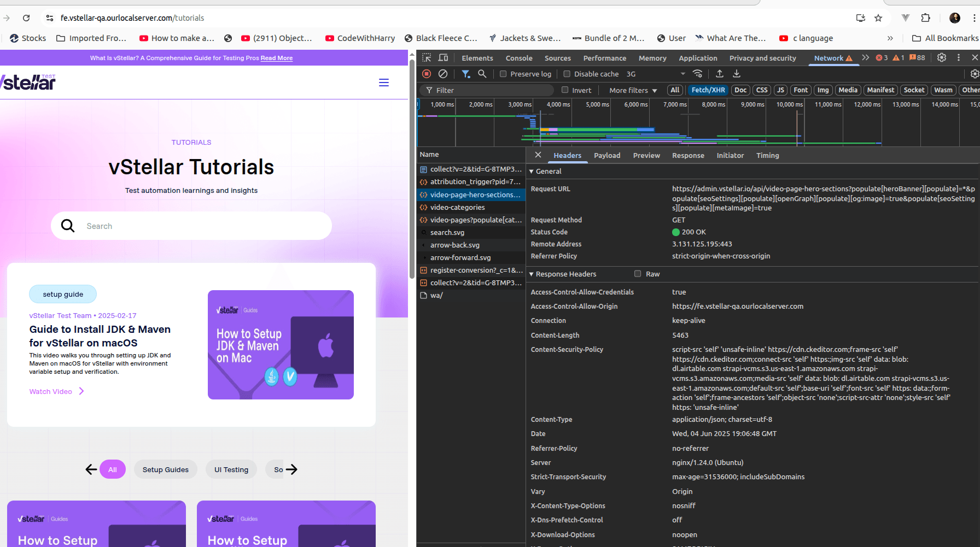Open the network conditions wifi icon
Screen dimensions: 980x547
(x=698, y=74)
